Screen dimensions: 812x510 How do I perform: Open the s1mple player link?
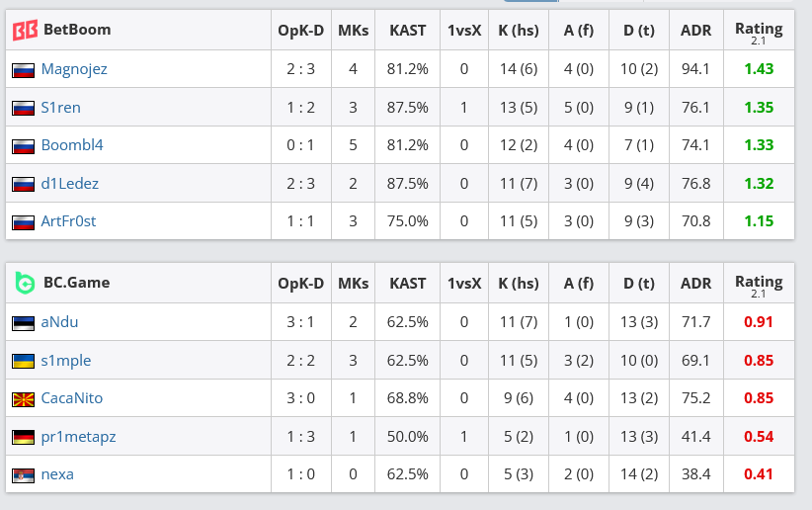pos(66,361)
